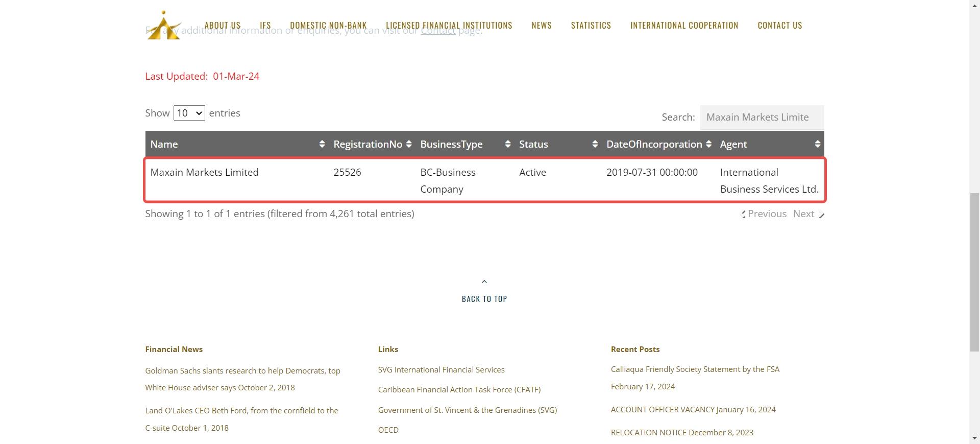Select registration number 25526 cell
Image resolution: width=980 pixels, height=444 pixels.
[347, 172]
